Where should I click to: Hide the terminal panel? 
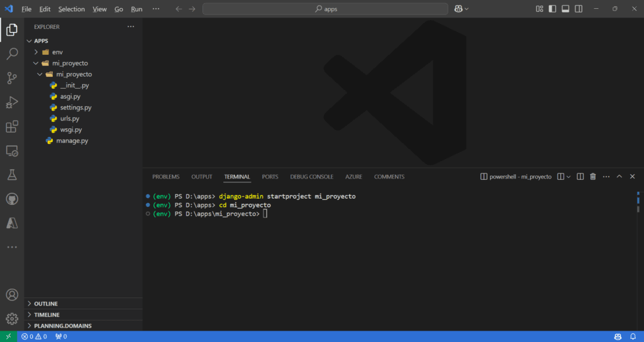point(633,177)
